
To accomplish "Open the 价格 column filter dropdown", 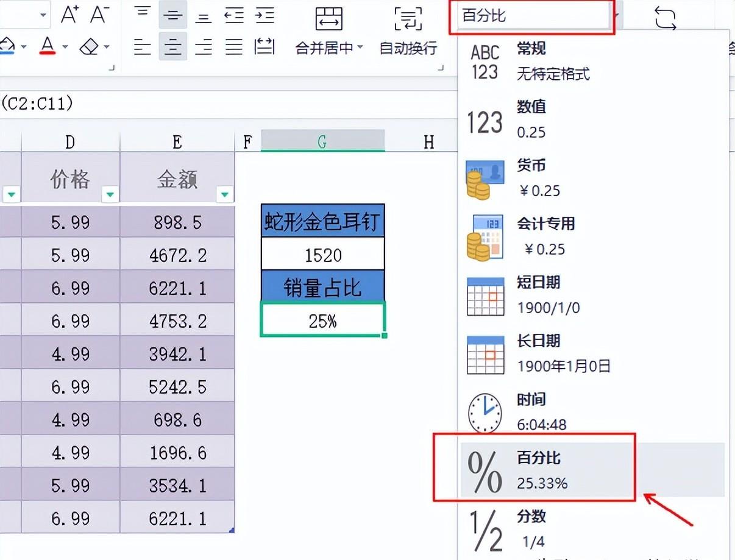I will point(110,195).
